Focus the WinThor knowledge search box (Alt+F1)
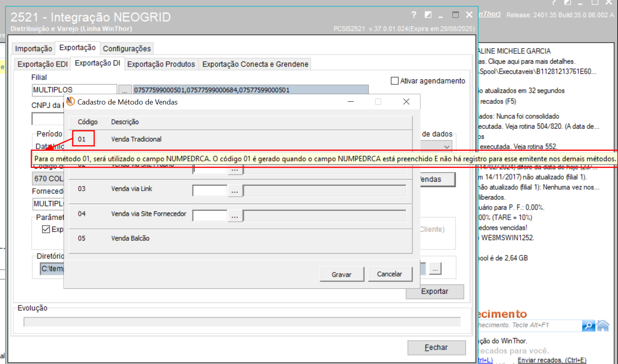The height and width of the screenshot is (364, 618). coord(530,325)
